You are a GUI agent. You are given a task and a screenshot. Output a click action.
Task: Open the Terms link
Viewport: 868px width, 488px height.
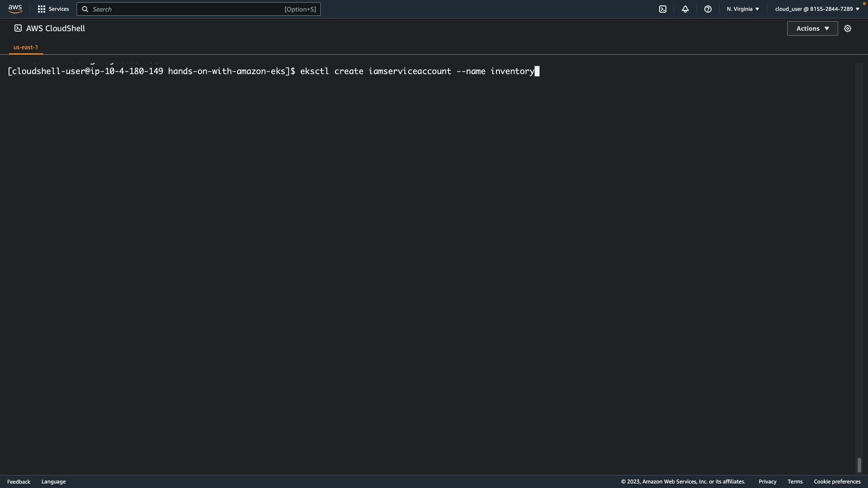[795, 482]
